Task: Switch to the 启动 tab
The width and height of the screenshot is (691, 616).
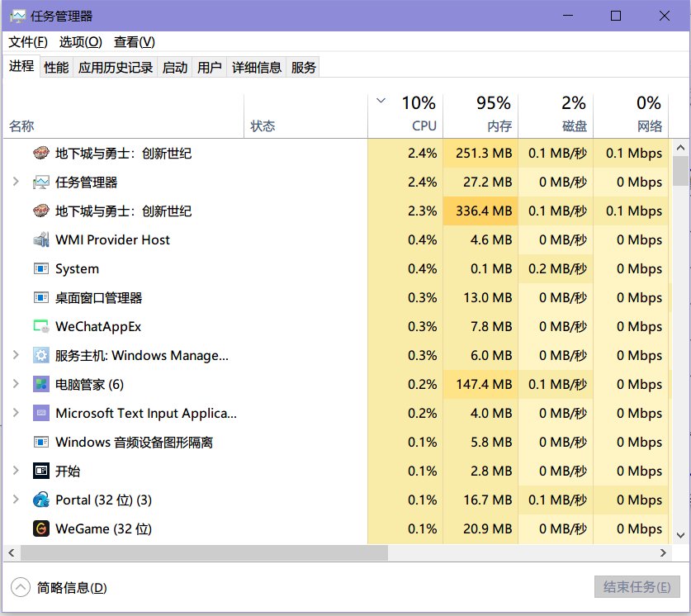Action: [x=175, y=68]
